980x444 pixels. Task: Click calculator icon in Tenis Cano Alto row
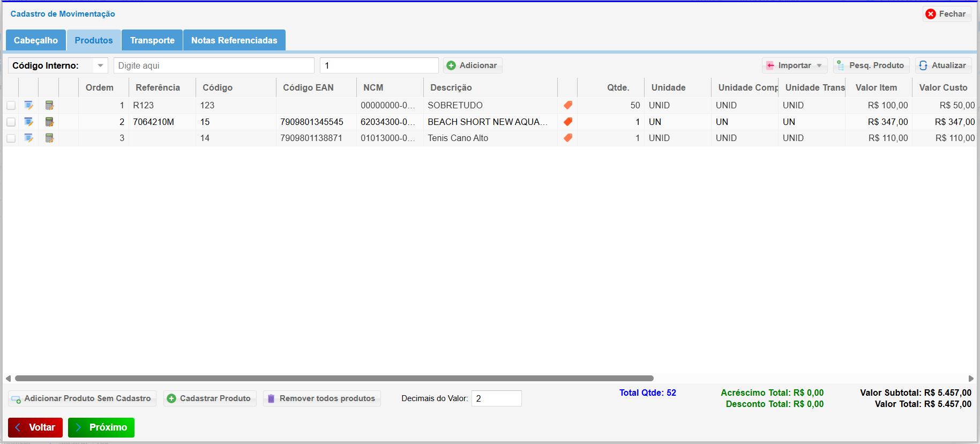pos(49,138)
